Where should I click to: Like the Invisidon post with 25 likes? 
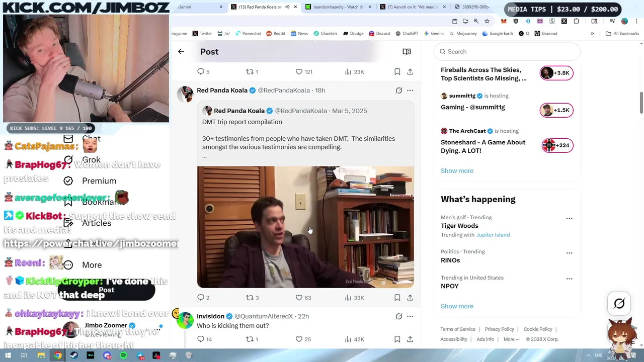[x=303, y=339]
